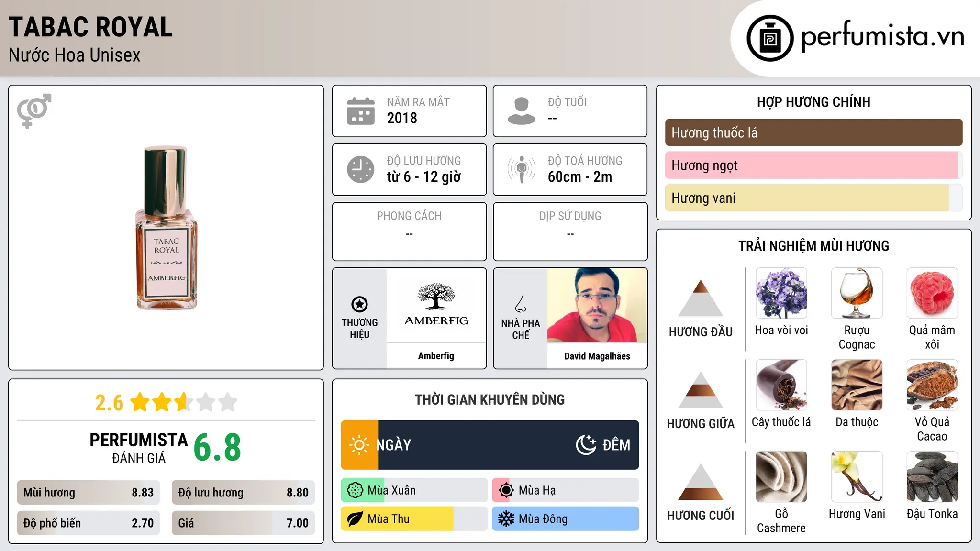The image size is (980, 551).
Task: Click the Dịp sử dụng card
Action: [570, 231]
